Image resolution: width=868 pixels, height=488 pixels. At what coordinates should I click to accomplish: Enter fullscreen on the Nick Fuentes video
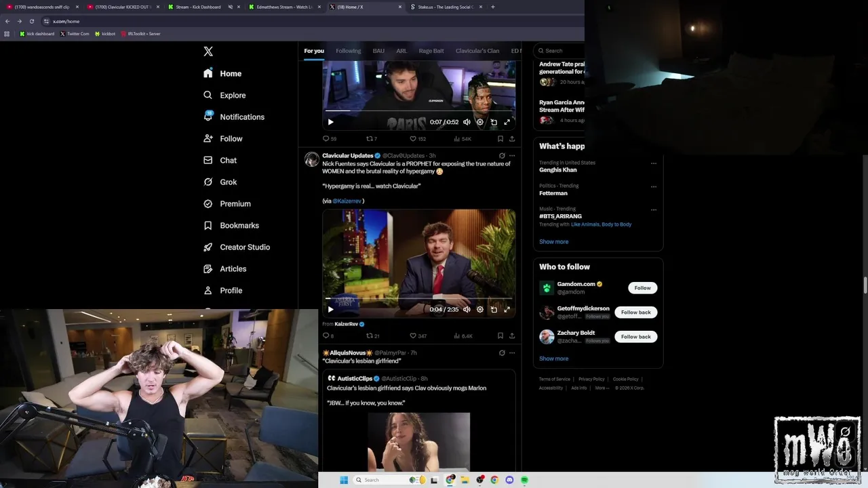[x=507, y=309]
